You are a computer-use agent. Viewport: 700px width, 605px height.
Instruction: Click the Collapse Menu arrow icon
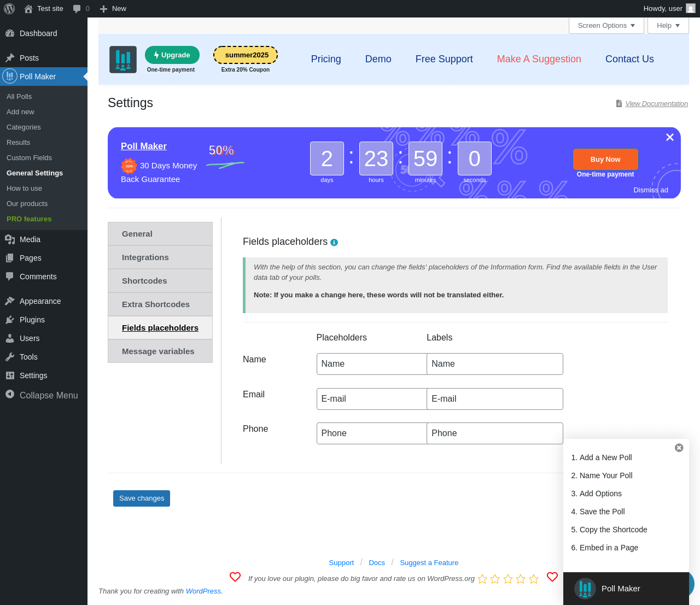point(10,395)
